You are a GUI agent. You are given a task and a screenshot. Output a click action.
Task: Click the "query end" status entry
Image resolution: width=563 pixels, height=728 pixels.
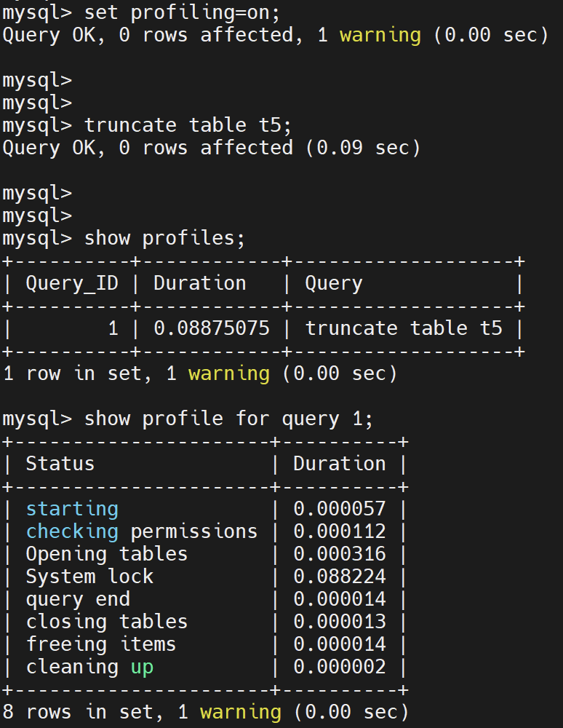78,599
